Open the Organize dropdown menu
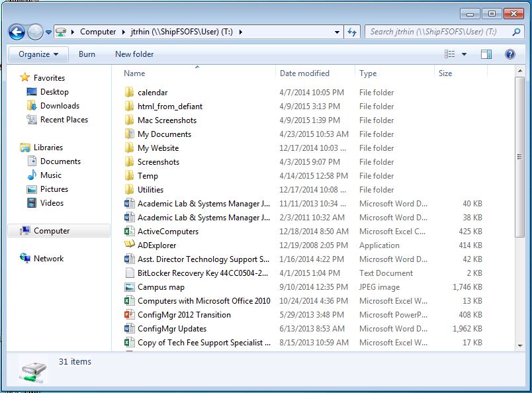The height and width of the screenshot is (393, 532). 38,54
